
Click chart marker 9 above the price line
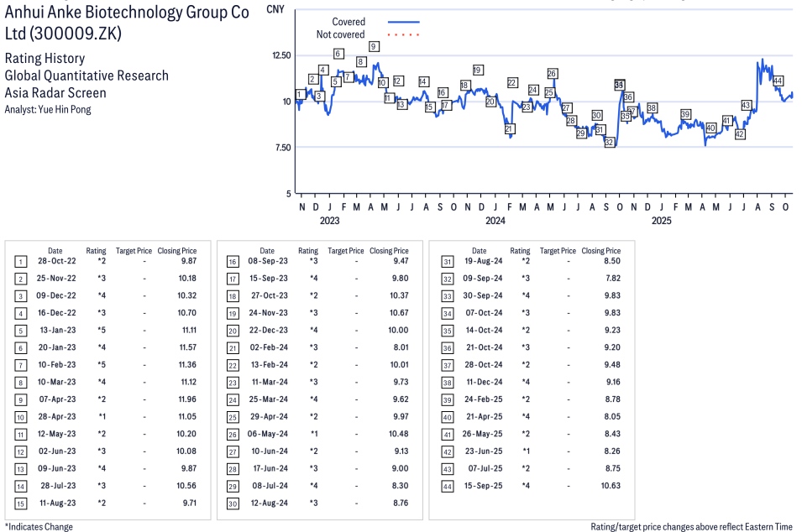point(374,47)
